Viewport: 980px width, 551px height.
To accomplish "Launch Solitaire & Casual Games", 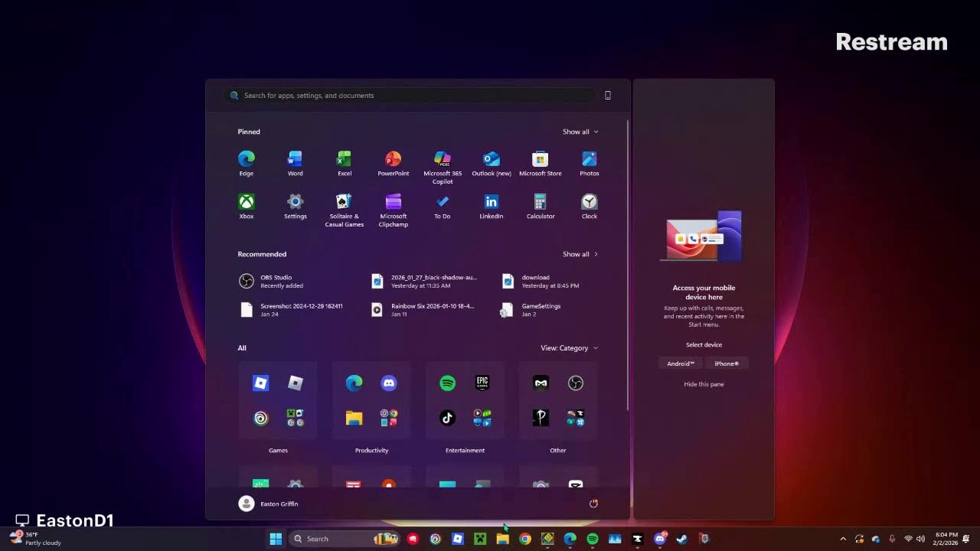I will [x=345, y=210].
